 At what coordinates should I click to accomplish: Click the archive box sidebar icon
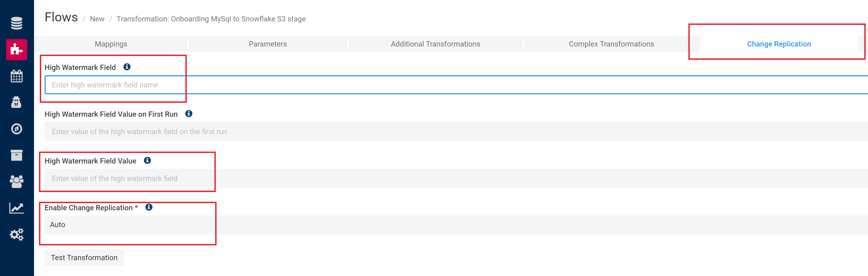click(17, 155)
